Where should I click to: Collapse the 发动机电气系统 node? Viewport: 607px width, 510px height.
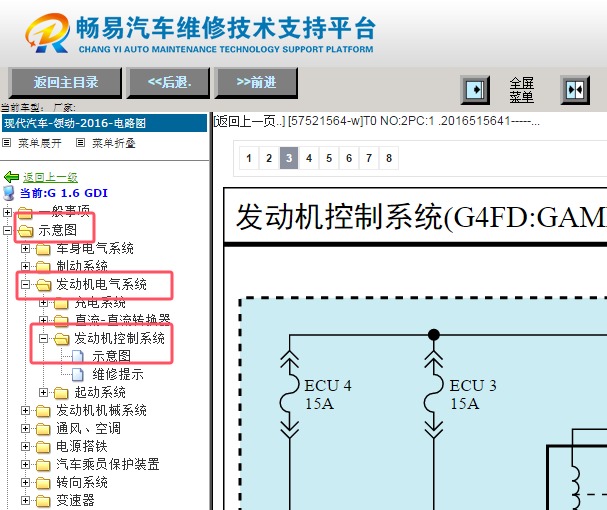pos(26,285)
